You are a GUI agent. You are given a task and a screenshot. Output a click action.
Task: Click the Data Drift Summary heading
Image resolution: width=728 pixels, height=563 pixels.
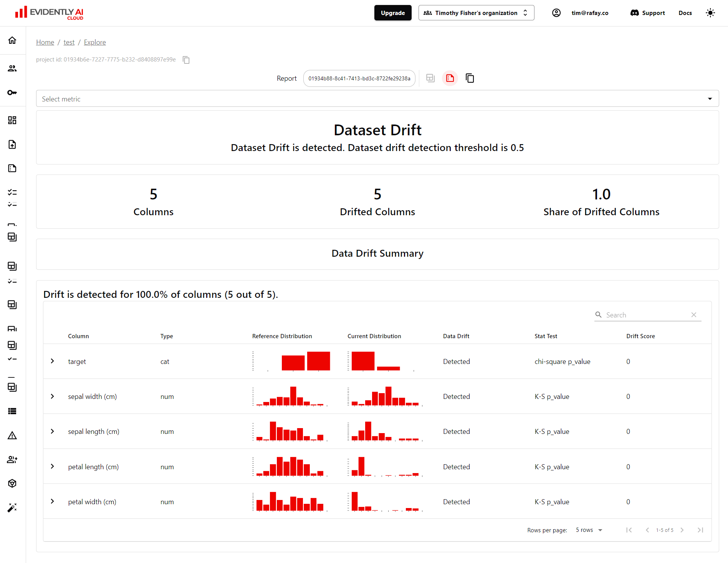click(377, 254)
